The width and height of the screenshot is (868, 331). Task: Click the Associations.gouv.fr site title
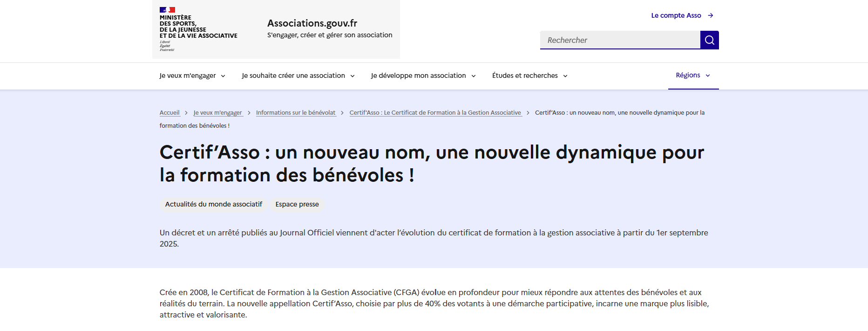point(312,23)
